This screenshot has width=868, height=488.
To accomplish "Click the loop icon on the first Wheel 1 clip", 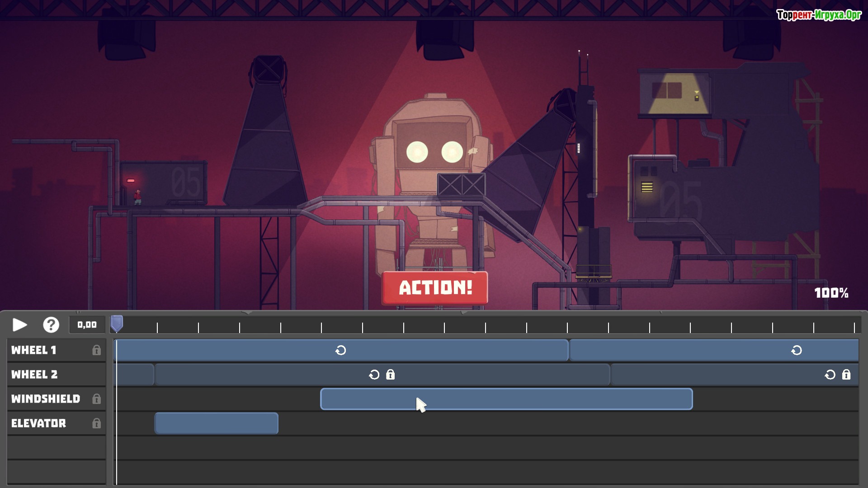I will click(341, 350).
